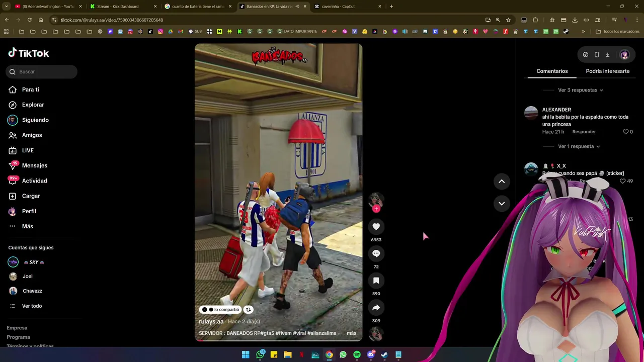Expand Ver 3 respuestas
The image size is (644, 362).
click(x=580, y=90)
